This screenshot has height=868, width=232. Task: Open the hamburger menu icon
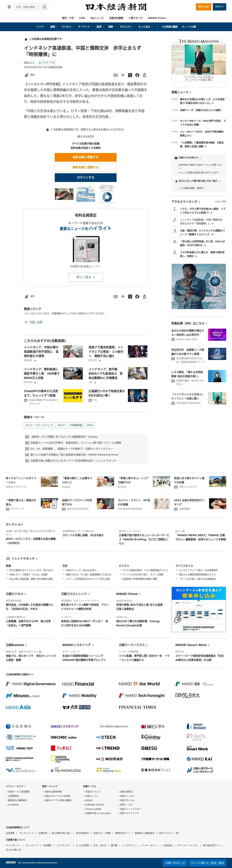click(9, 7)
